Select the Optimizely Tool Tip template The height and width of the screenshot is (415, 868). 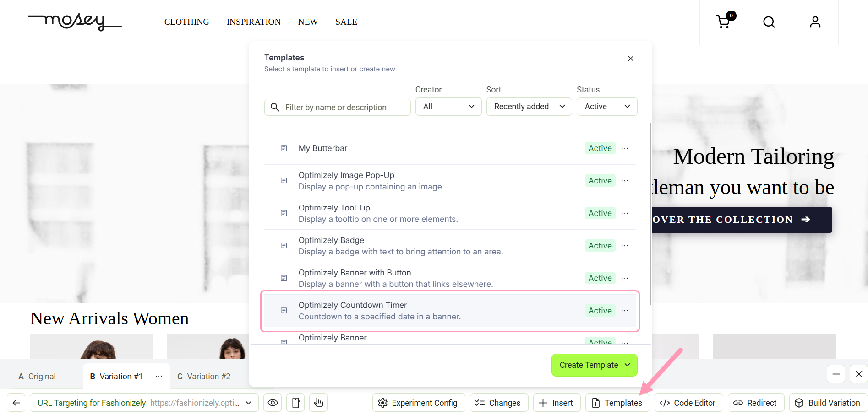coord(450,213)
